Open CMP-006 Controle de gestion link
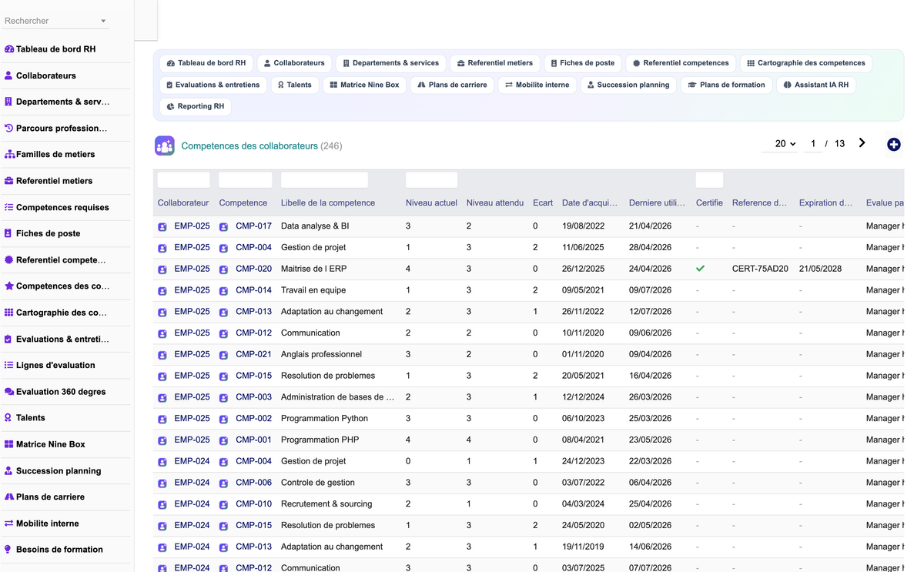The width and height of the screenshot is (924, 572). pos(253,483)
